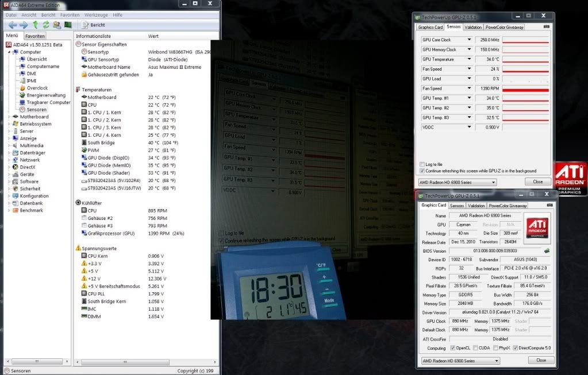The image size is (588, 375).
Task: Open the GPU Core Clock sensor dropdown
Action: pos(469,40)
